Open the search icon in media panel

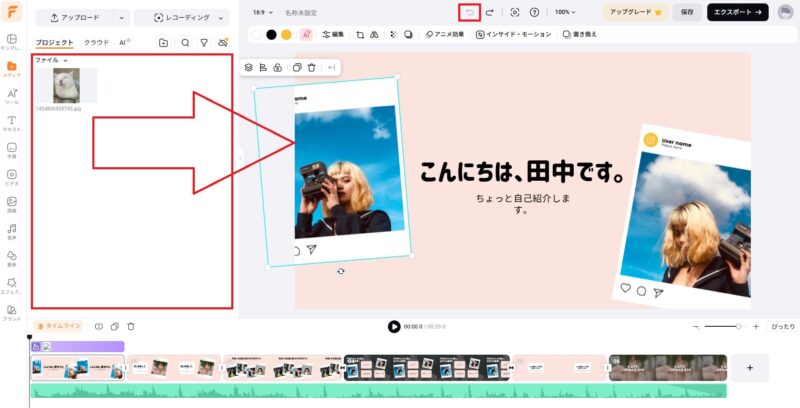point(185,43)
